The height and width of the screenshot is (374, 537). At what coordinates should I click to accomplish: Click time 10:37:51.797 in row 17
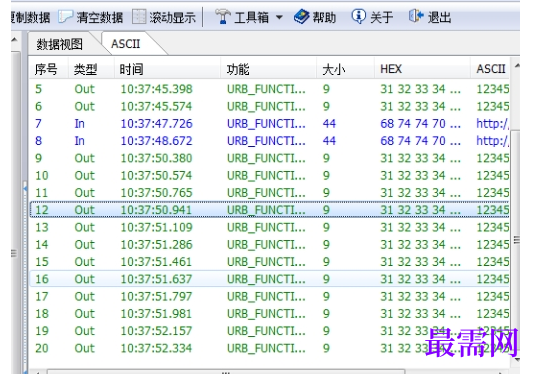[156, 296]
